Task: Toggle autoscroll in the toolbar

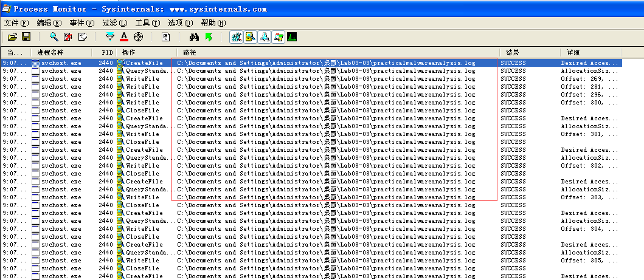Action: click(68, 37)
